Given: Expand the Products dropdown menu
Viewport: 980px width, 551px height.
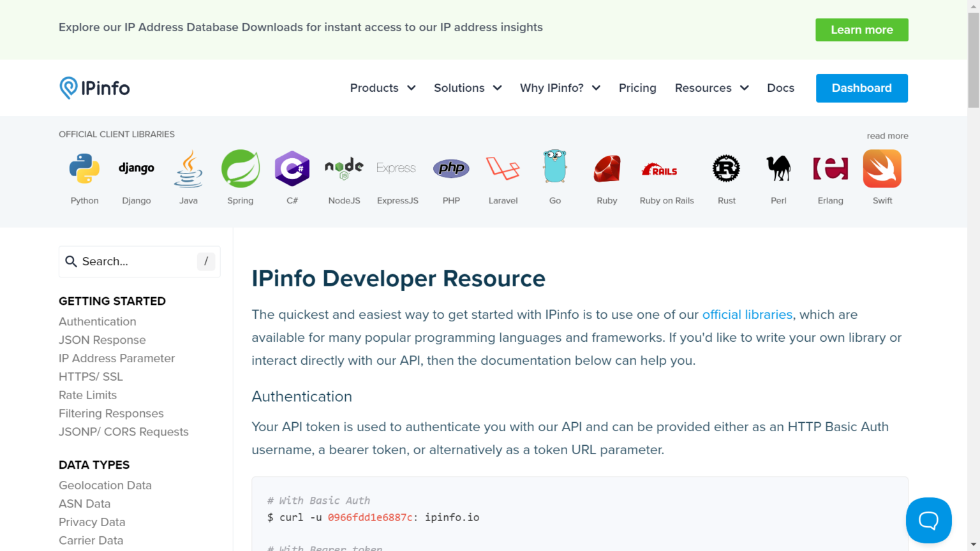Looking at the screenshot, I should coord(383,88).
